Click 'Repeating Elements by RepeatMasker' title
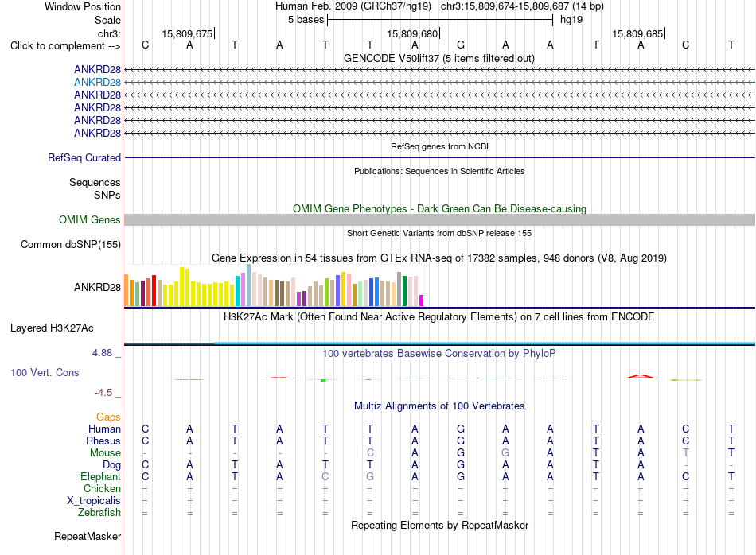756x555 pixels. tap(439, 525)
